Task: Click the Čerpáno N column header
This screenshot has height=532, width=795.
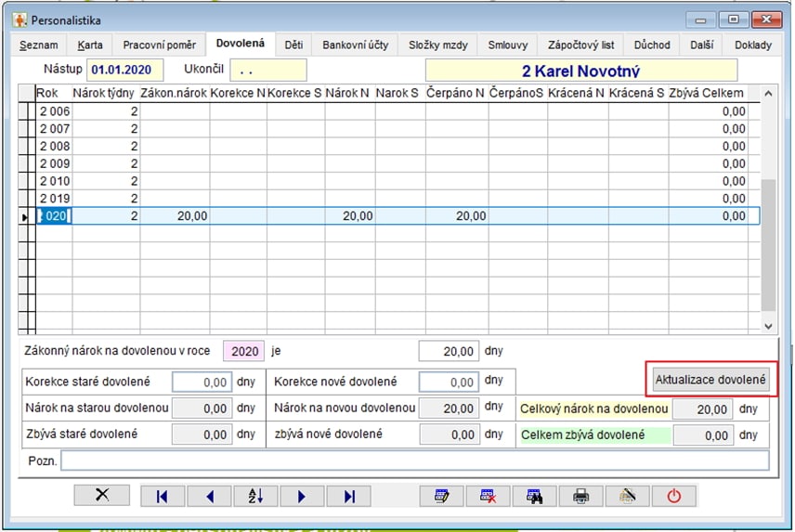Action: 455,93
